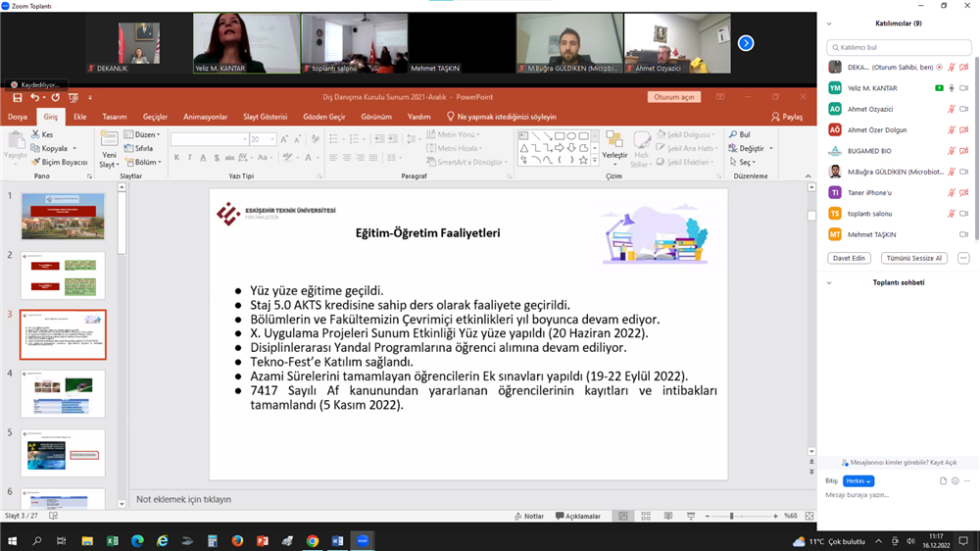The image size is (980, 551).
Task: Click zoom in plus beside slider
Action: coord(775,516)
